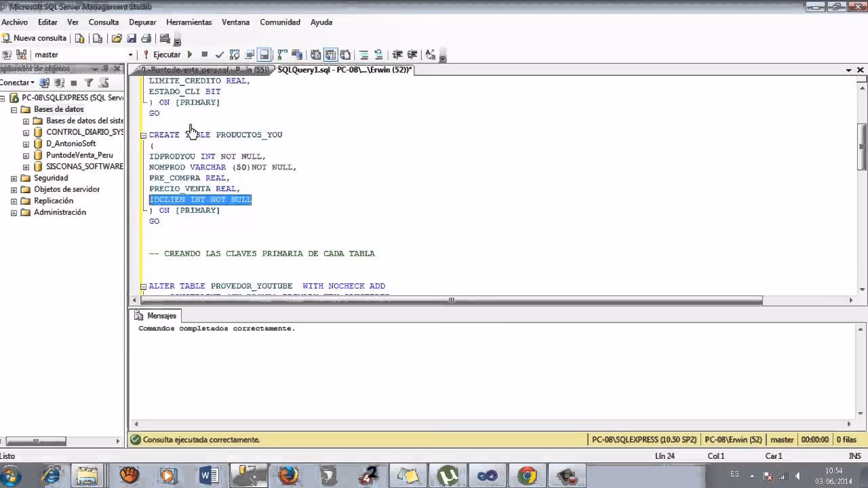The image size is (868, 488).
Task: Collapse CREATE TABLE PRODUCTOS_YOU code block
Action: pos(143,136)
